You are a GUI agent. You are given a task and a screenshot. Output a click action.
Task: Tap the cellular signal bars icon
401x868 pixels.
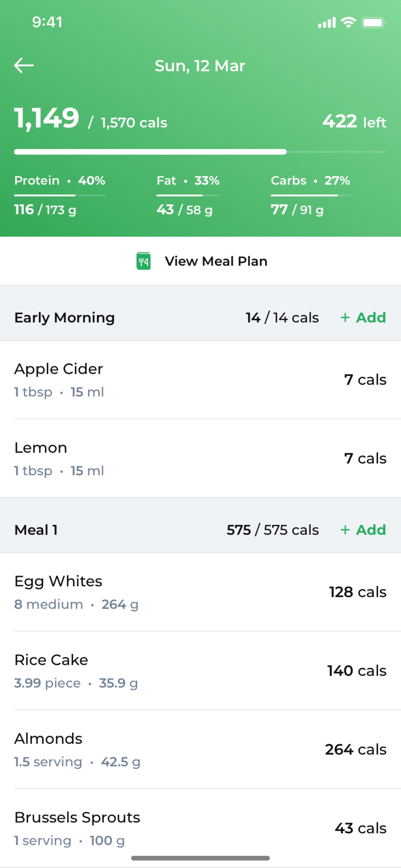tap(327, 22)
